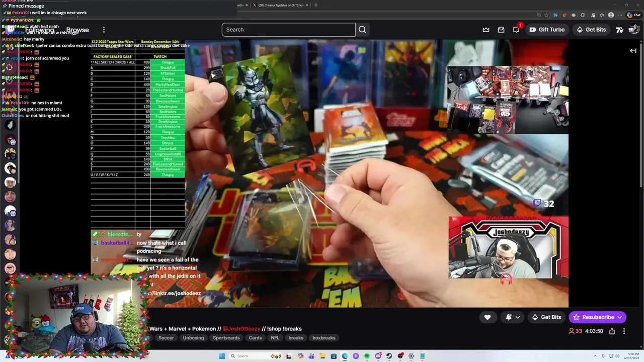
Task: Open Microsoft Edge from the taskbar
Action: (x=345, y=356)
